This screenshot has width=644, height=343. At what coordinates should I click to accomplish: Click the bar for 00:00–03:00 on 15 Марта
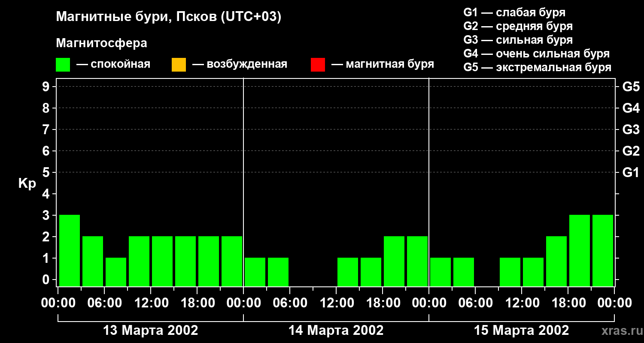click(440, 272)
